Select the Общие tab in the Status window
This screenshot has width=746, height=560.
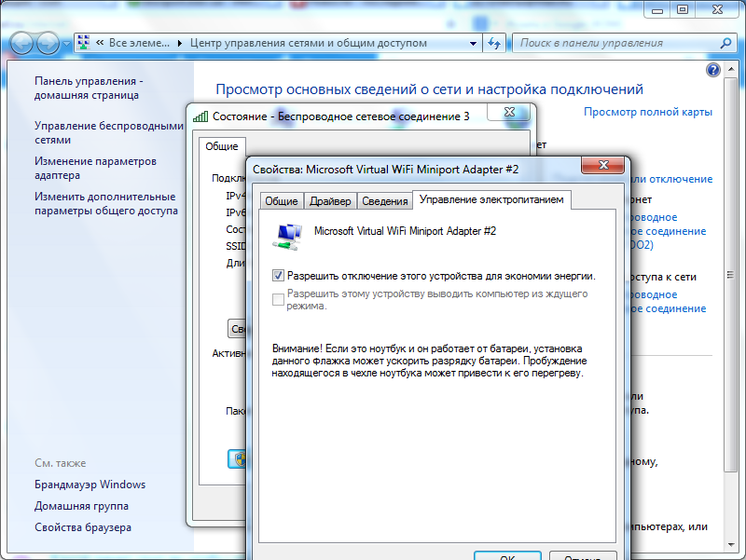(222, 146)
